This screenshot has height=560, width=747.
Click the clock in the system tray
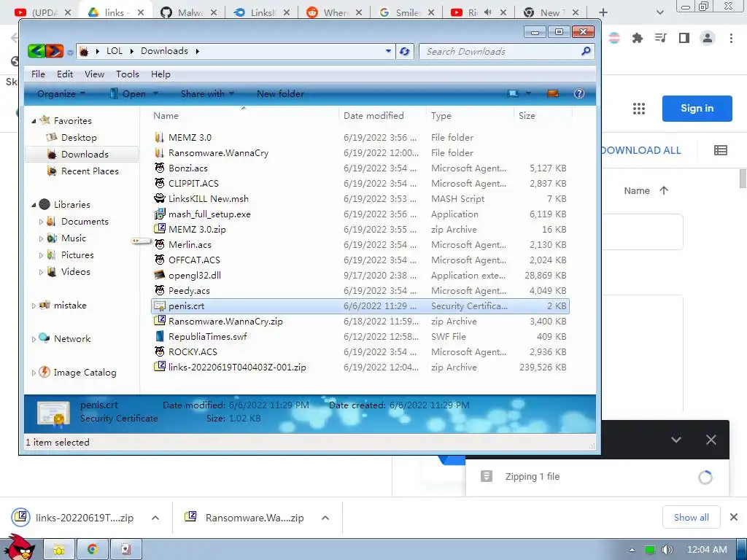pyautogui.click(x=707, y=550)
